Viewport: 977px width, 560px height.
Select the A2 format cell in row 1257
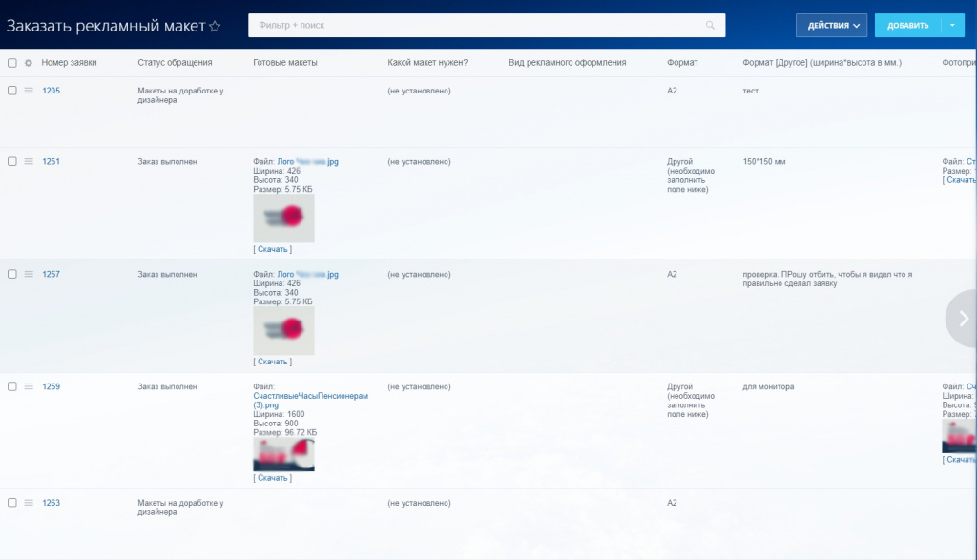click(x=672, y=274)
